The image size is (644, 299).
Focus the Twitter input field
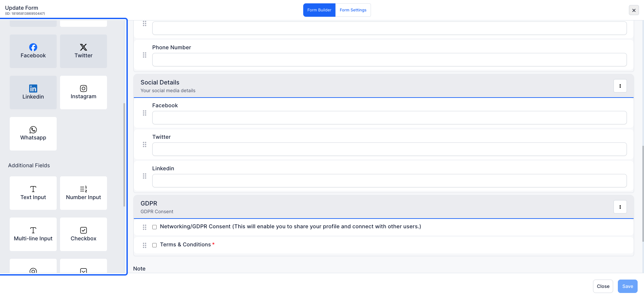pyautogui.click(x=389, y=149)
